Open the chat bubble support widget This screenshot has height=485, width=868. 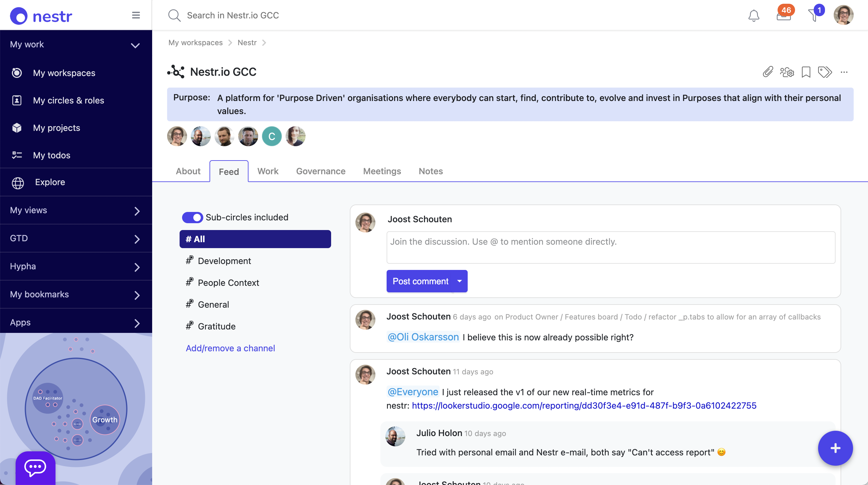point(35,468)
